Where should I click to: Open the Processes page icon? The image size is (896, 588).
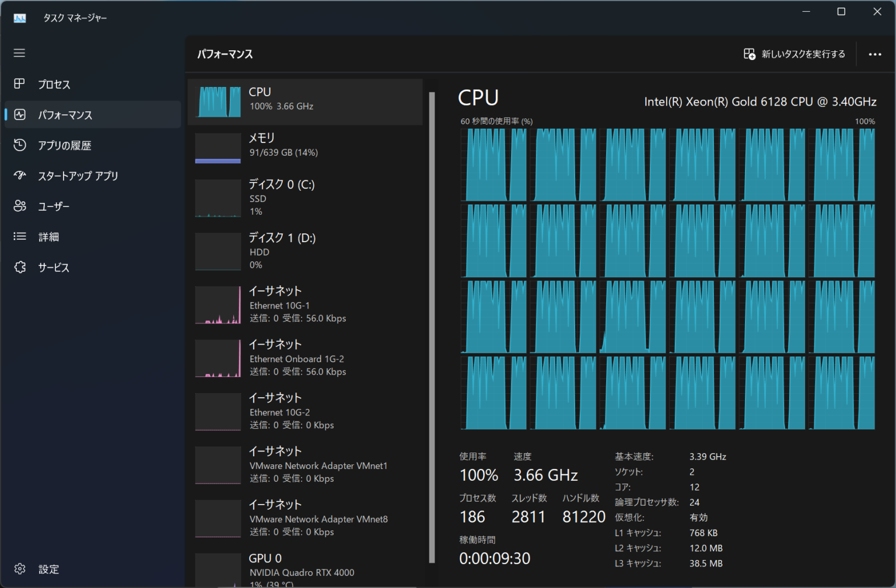(19, 84)
